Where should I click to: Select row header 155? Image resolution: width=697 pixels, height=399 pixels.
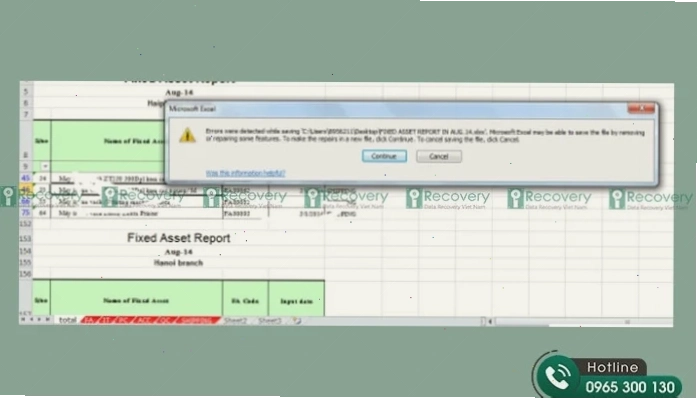(26, 263)
